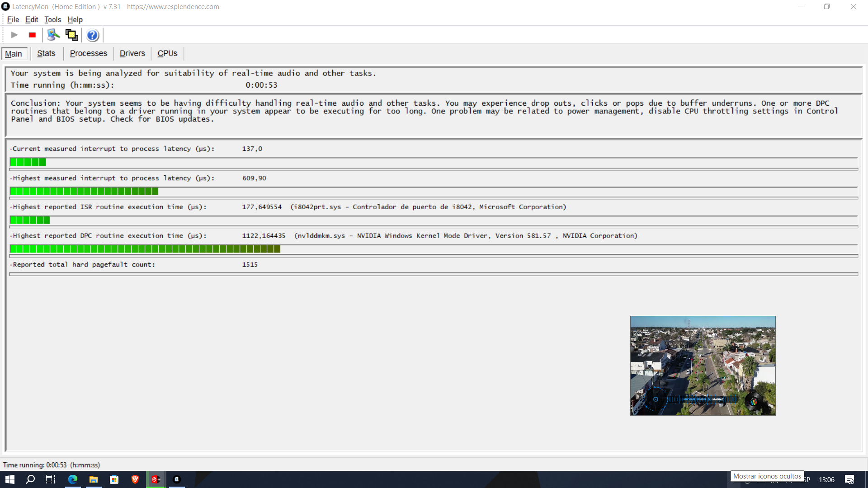This screenshot has width=868, height=488.
Task: Open the Windows notification center icon
Action: pyautogui.click(x=849, y=479)
